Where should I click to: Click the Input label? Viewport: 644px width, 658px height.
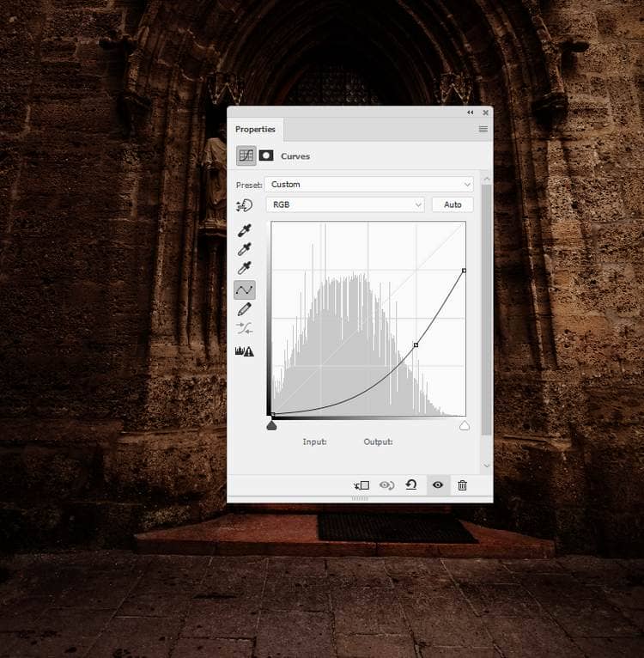click(x=314, y=442)
